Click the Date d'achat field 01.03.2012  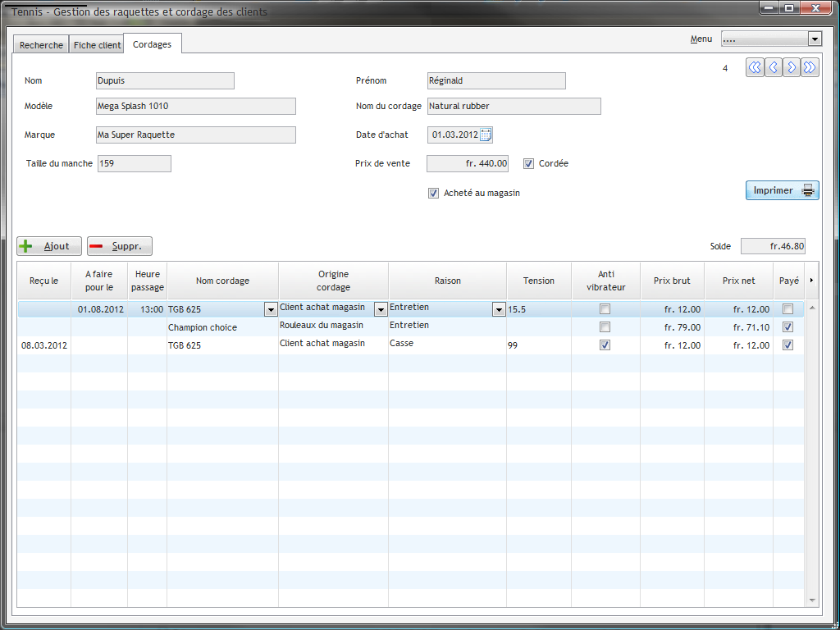click(454, 135)
